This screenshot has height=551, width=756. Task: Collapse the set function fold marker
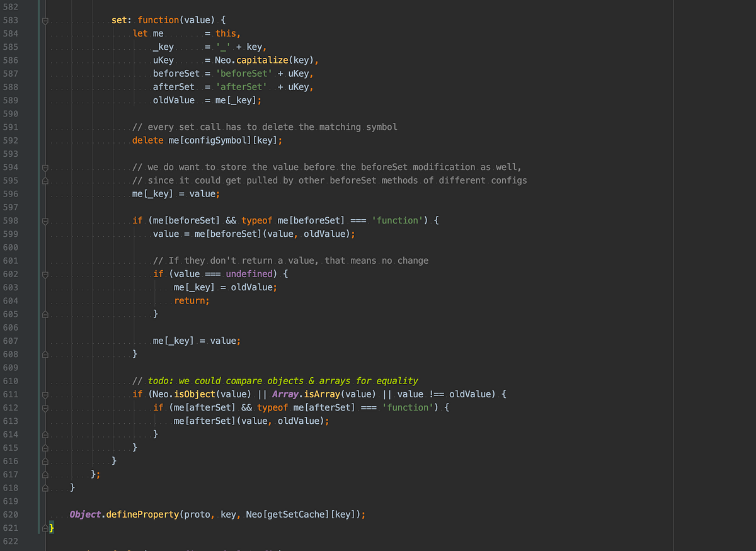[44, 20]
